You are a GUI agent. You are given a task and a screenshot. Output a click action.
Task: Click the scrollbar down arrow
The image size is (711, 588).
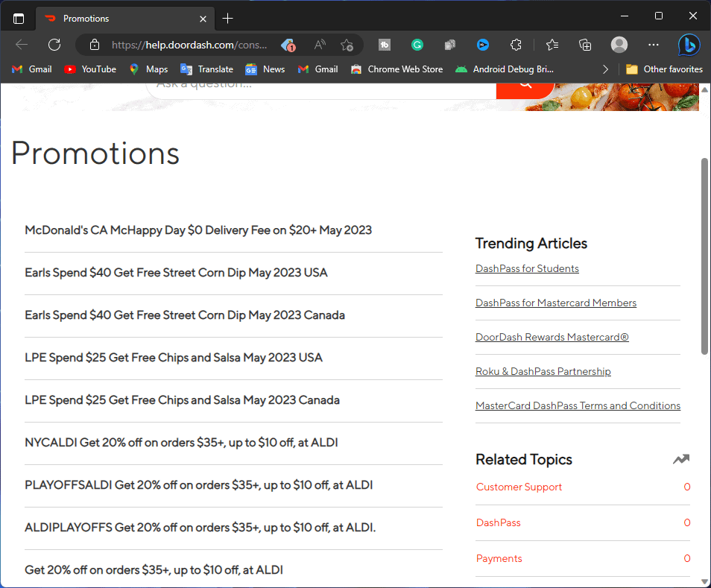pos(704,581)
